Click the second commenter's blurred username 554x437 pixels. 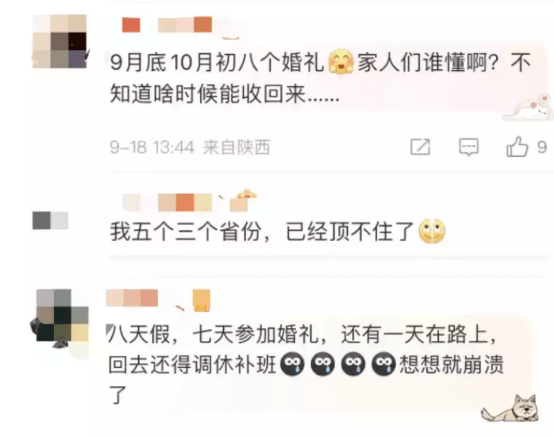(167, 202)
